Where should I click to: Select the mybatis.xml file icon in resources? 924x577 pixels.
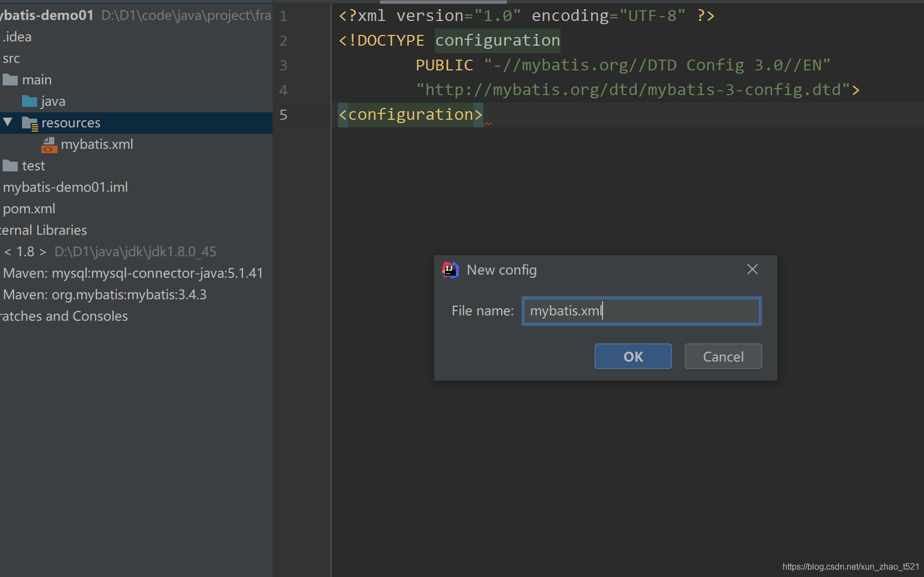(49, 145)
